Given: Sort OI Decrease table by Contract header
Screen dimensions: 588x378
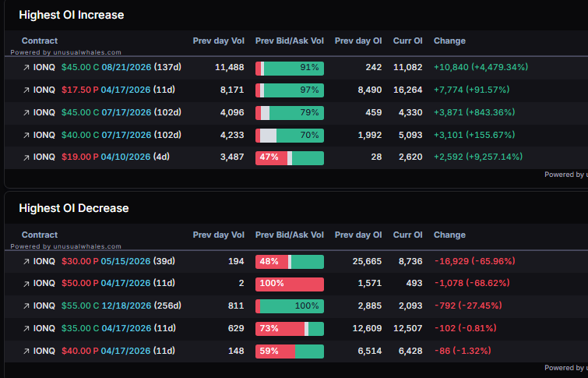Looking at the screenshot, I should (40, 235).
